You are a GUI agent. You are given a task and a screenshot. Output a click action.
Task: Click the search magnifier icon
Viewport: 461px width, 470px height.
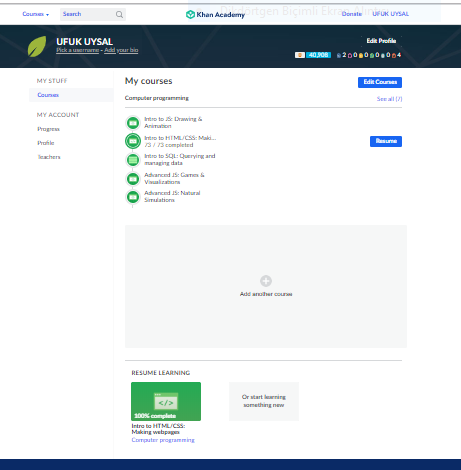tap(119, 14)
